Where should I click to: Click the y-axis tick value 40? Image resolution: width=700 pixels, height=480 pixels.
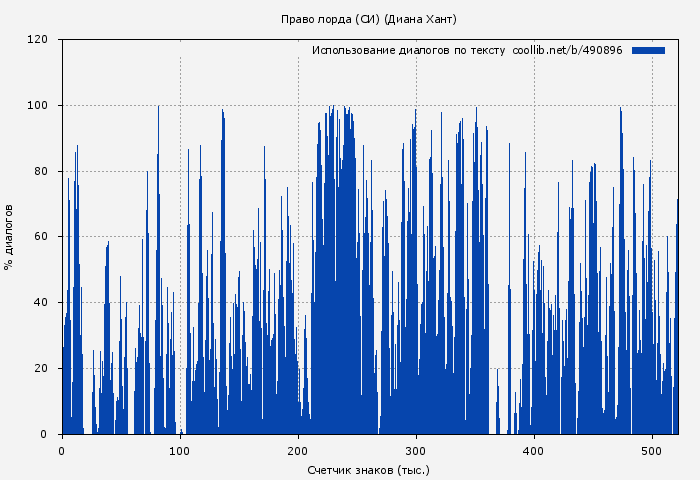[x=41, y=303]
